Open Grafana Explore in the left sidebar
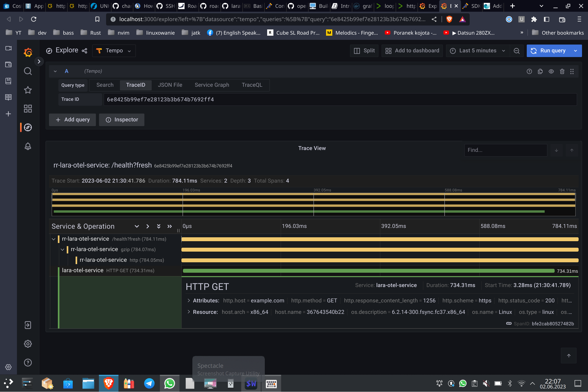The image size is (588, 392). click(x=28, y=127)
